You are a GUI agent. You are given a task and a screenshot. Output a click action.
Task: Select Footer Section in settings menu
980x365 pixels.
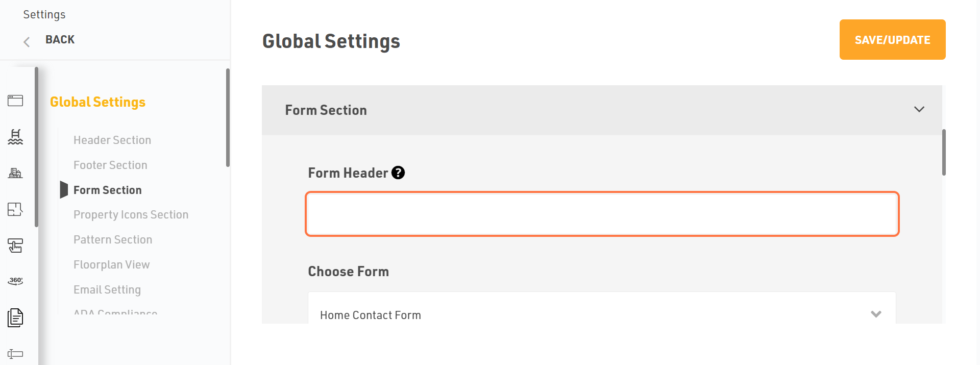(110, 165)
